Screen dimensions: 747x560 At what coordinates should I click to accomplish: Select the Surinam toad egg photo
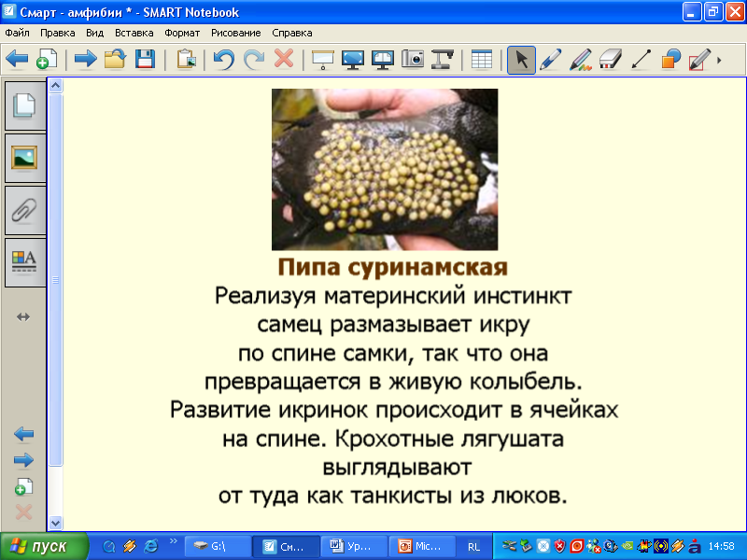[385, 170]
